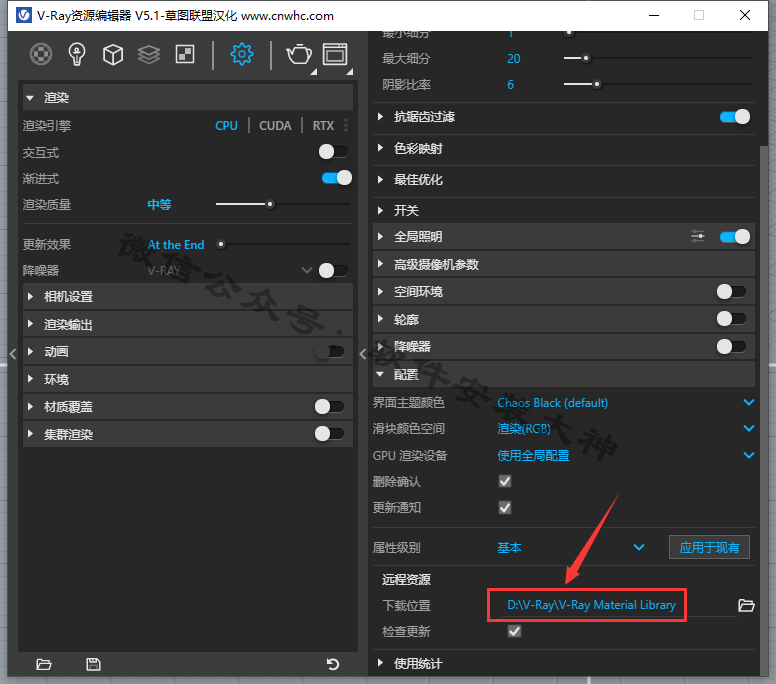Collapse the right settings panel arrow
The height and width of the screenshot is (684, 776).
tap(363, 353)
